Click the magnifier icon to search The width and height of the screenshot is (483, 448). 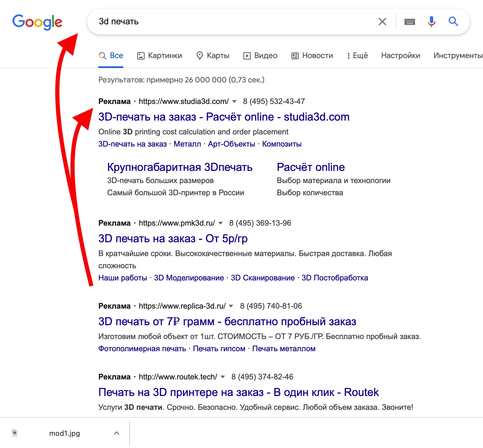tap(453, 21)
